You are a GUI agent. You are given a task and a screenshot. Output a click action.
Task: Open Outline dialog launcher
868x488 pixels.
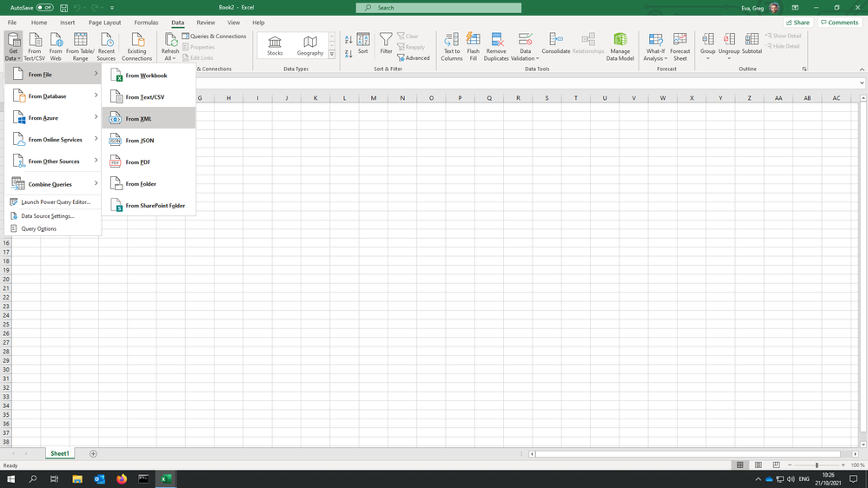(x=804, y=69)
